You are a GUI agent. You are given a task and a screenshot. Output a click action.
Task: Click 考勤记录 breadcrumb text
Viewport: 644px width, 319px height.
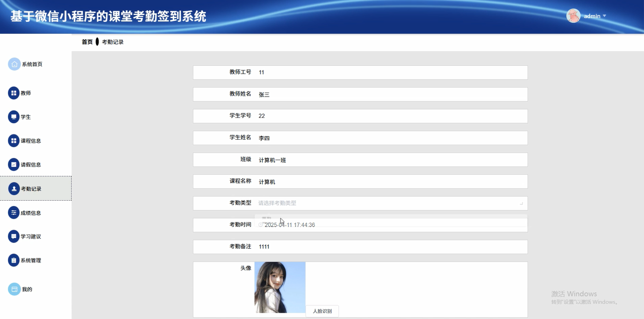click(113, 42)
